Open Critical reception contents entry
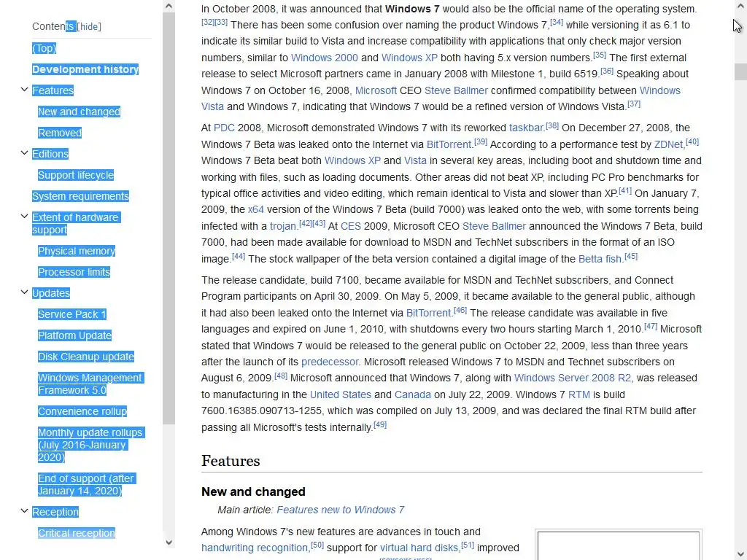The image size is (747, 560). coord(77,533)
